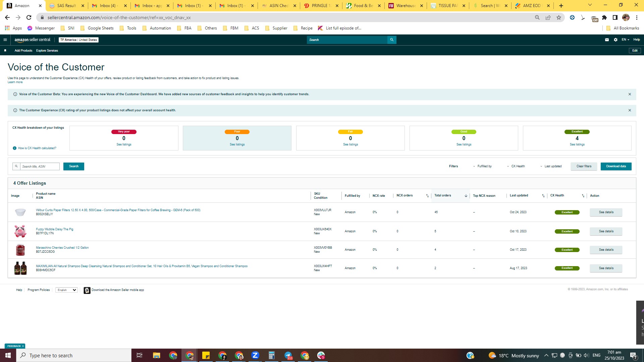
Task: Dismiss the Voice of the Customer Beta banner
Action: coord(630,94)
